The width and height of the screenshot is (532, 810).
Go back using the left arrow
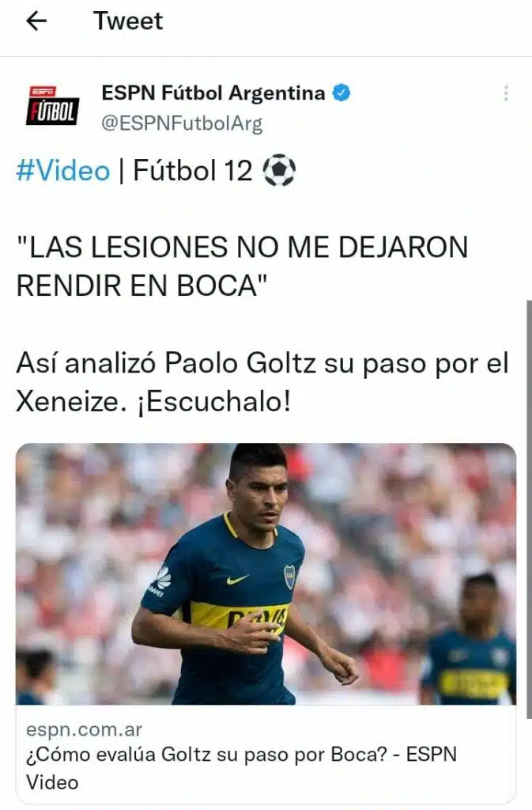pyautogui.click(x=36, y=21)
